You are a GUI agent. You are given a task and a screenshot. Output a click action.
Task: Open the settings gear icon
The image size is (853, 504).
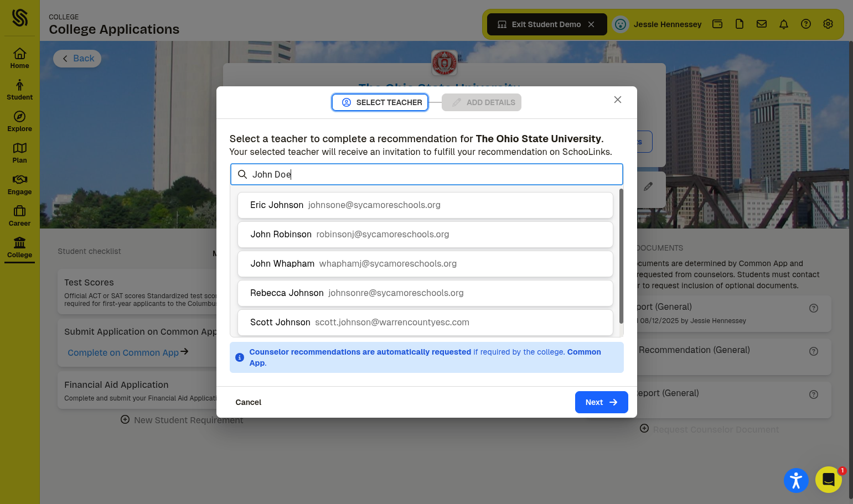pos(828,24)
